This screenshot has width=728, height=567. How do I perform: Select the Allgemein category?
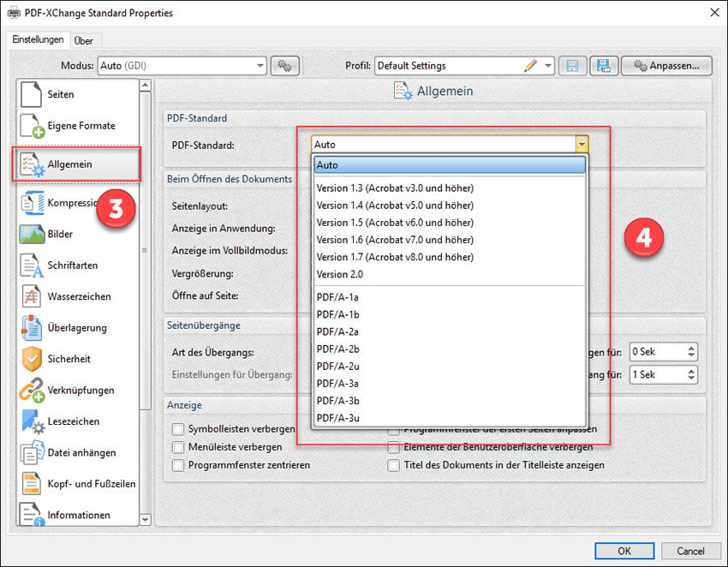click(x=78, y=164)
